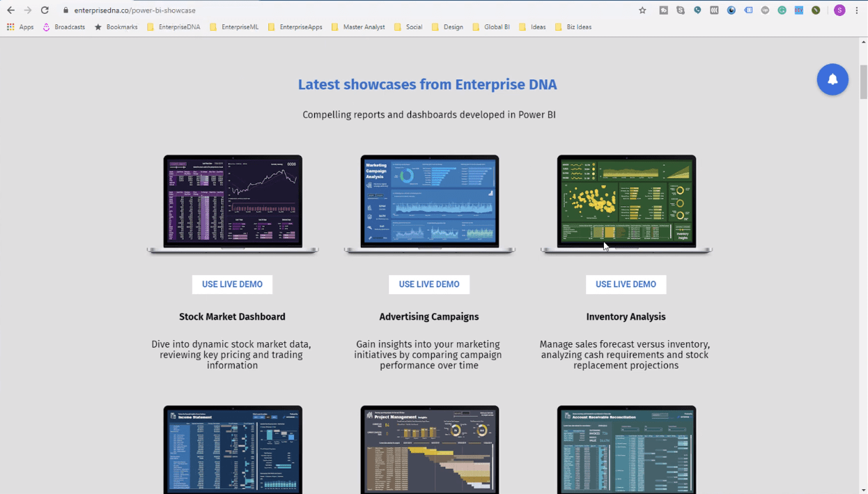Click the scrollbar down arrow
The height and width of the screenshot is (494, 868).
coord(864,489)
